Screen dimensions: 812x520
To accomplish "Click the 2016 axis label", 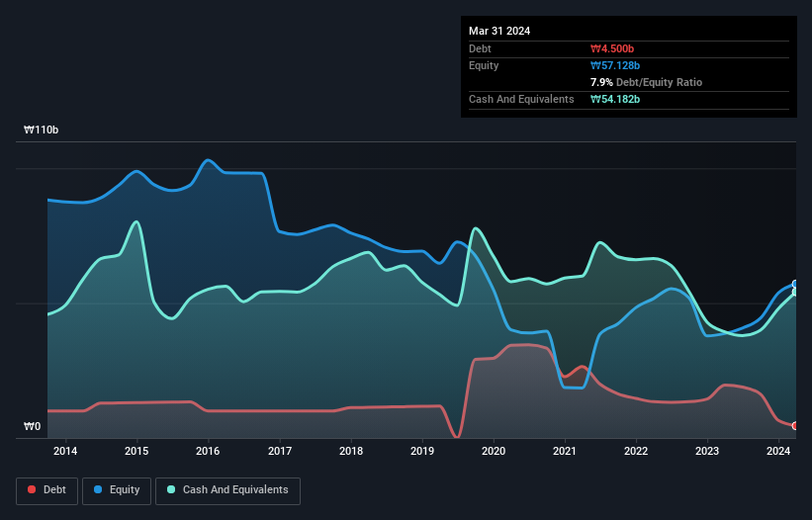I will point(208,451).
